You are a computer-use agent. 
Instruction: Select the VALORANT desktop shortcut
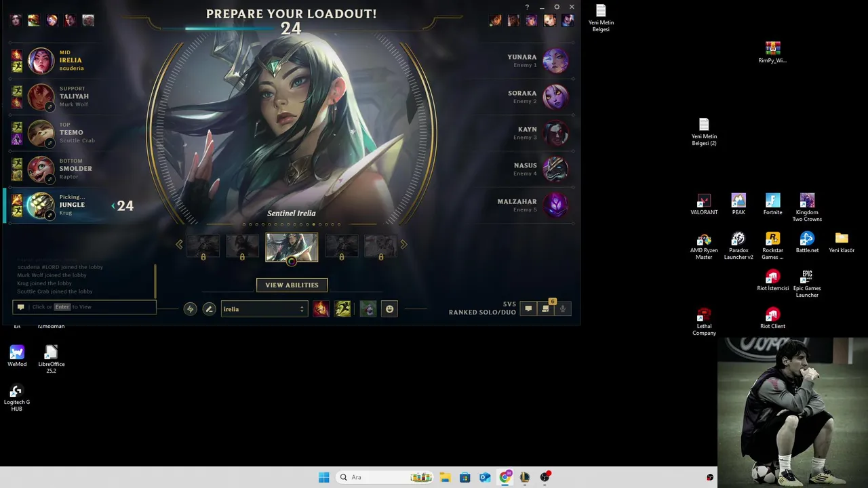[x=704, y=204]
